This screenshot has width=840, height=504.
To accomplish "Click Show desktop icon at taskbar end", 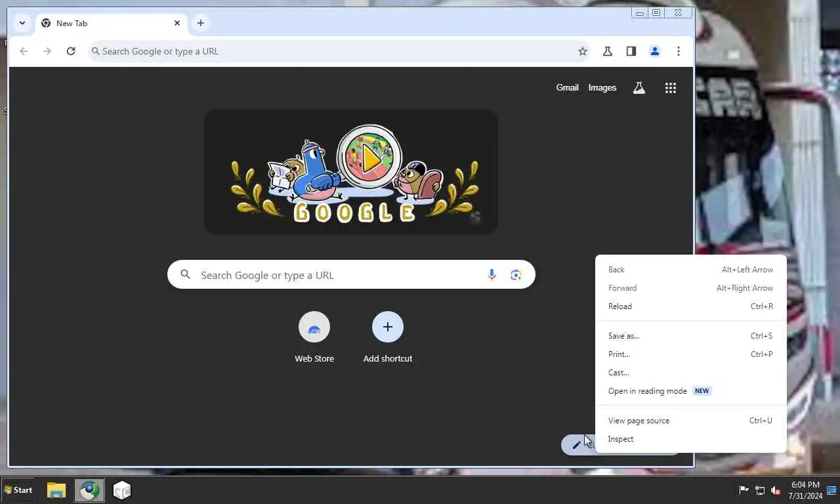I will point(832,490).
